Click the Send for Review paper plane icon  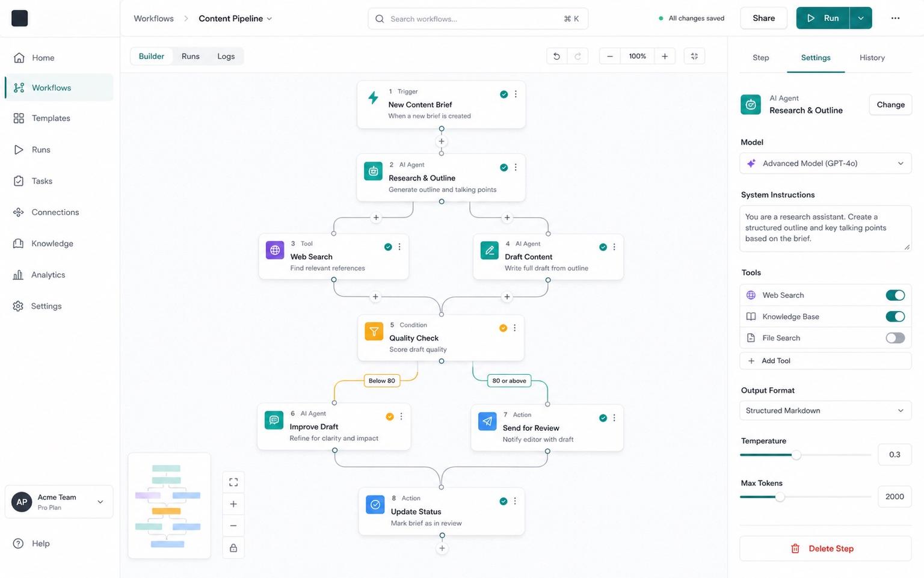487,421
